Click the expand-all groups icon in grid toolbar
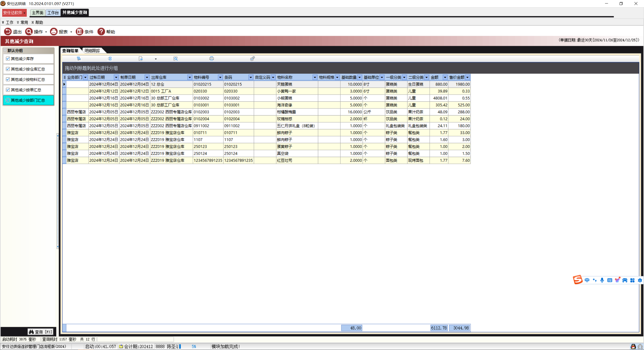644x350 pixels. pyautogui.click(x=79, y=58)
